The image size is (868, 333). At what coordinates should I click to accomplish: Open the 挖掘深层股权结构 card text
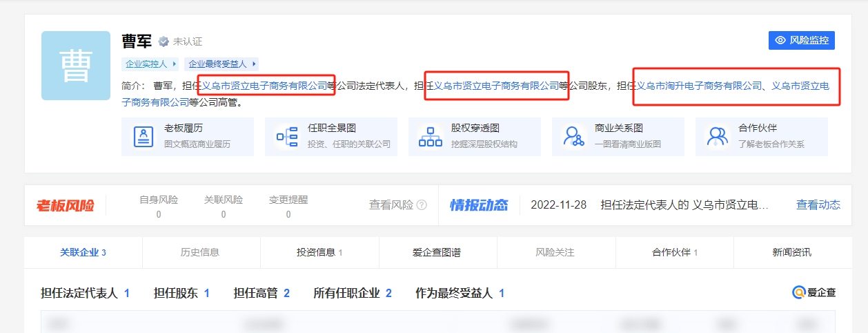[x=484, y=144]
